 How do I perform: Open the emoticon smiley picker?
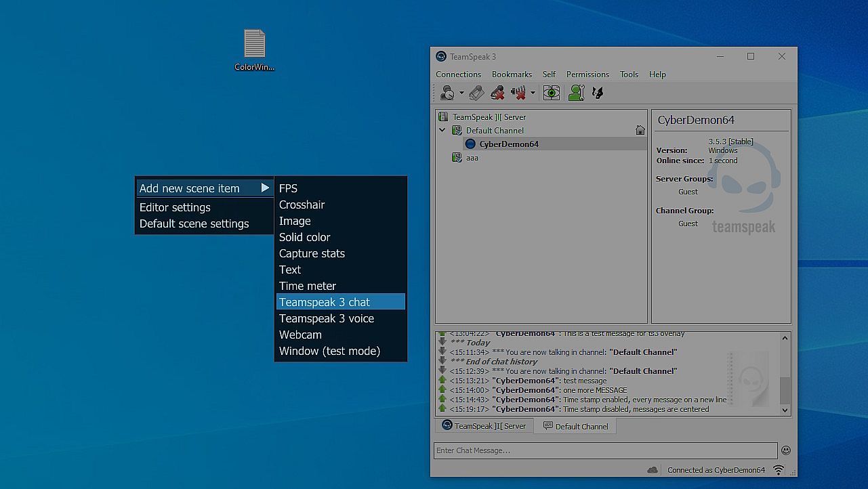[785, 450]
